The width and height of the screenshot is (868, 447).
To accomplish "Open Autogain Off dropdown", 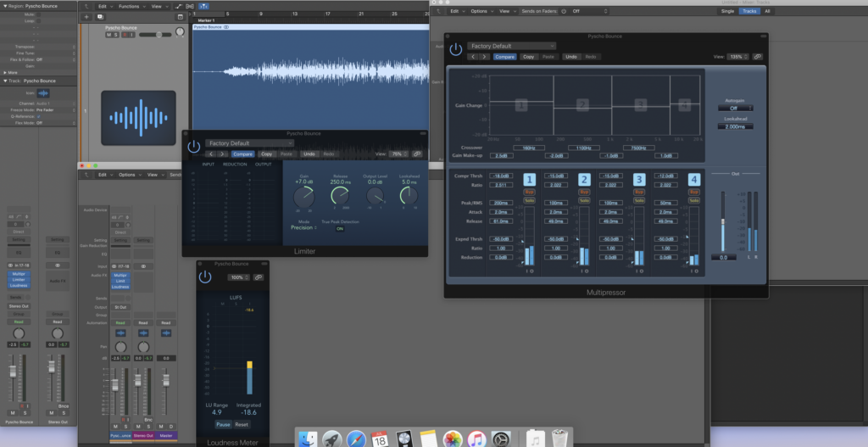I will point(735,108).
